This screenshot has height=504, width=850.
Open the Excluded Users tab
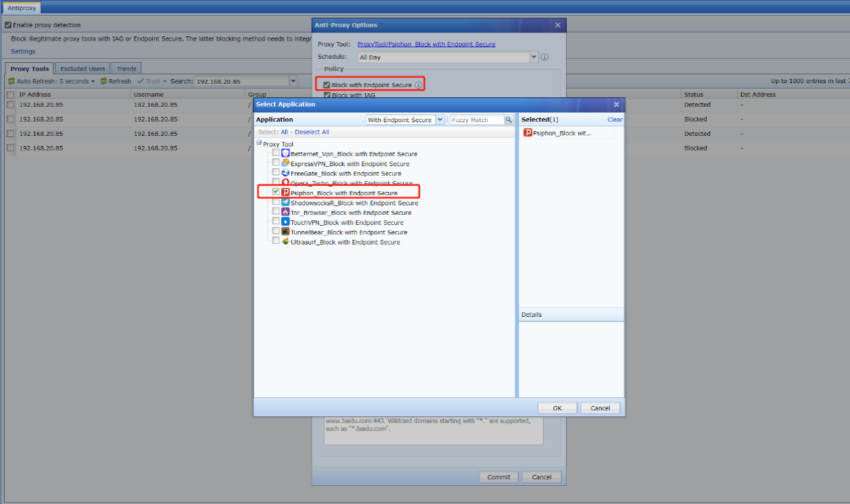[82, 69]
